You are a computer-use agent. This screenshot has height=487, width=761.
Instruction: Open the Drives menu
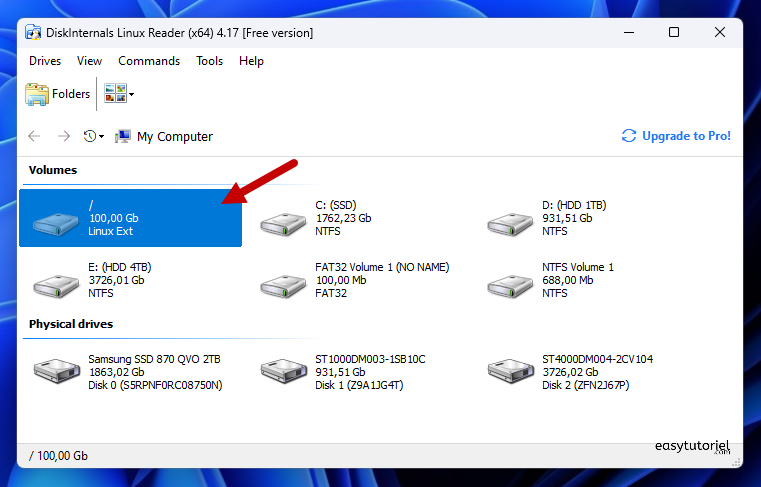point(45,61)
